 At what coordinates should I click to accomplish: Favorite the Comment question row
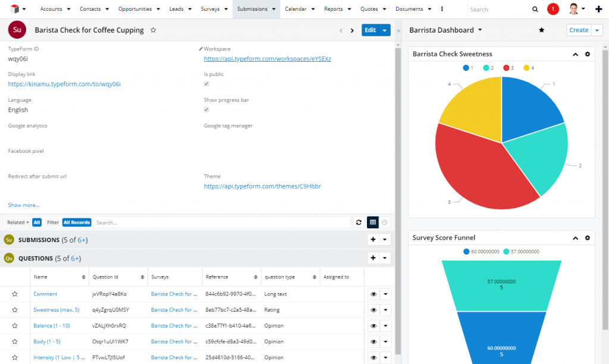15,294
